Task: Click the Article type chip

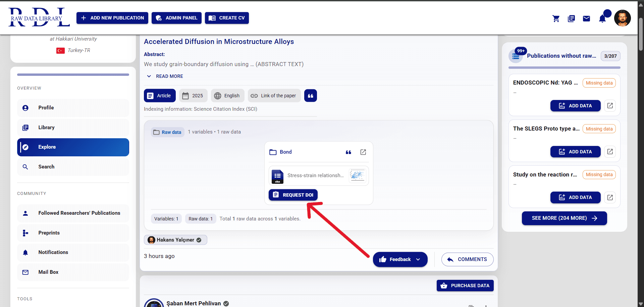Action: [x=160, y=96]
